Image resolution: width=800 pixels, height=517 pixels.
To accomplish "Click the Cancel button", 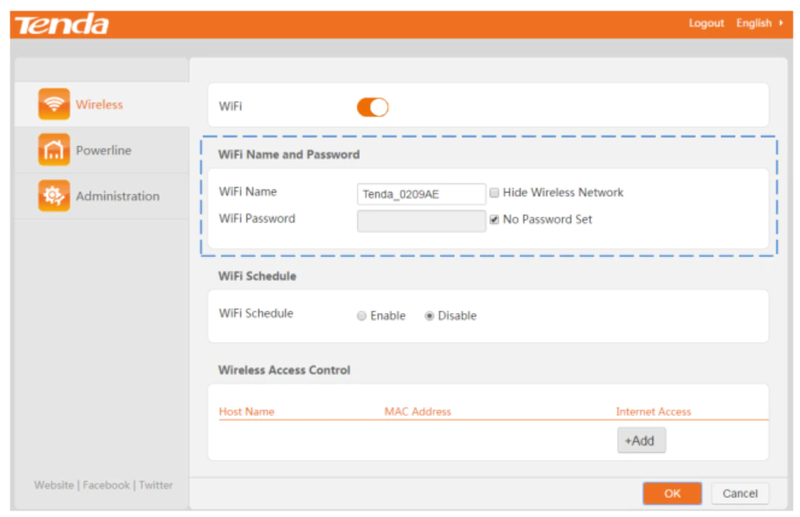I will point(740,493).
